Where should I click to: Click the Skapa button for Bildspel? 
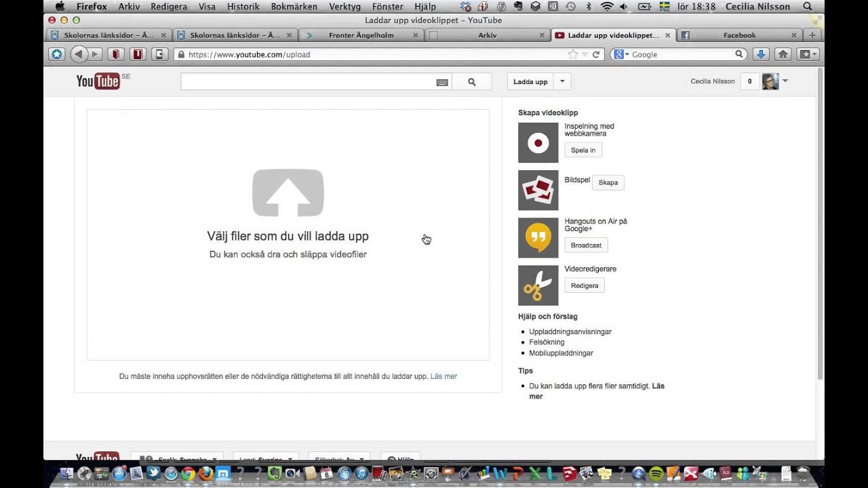pyautogui.click(x=608, y=182)
